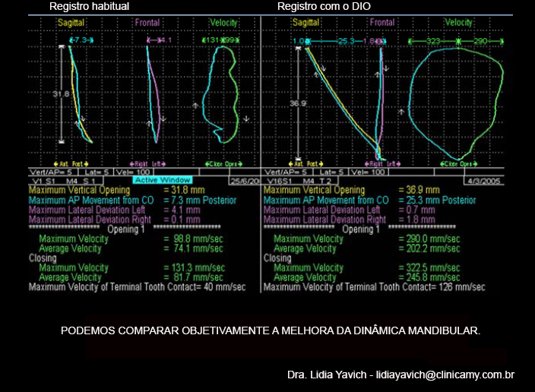Click the 7.3 AP measurement arrow marker
Image resolution: width=535 pixels, height=392 pixels.
(x=81, y=39)
